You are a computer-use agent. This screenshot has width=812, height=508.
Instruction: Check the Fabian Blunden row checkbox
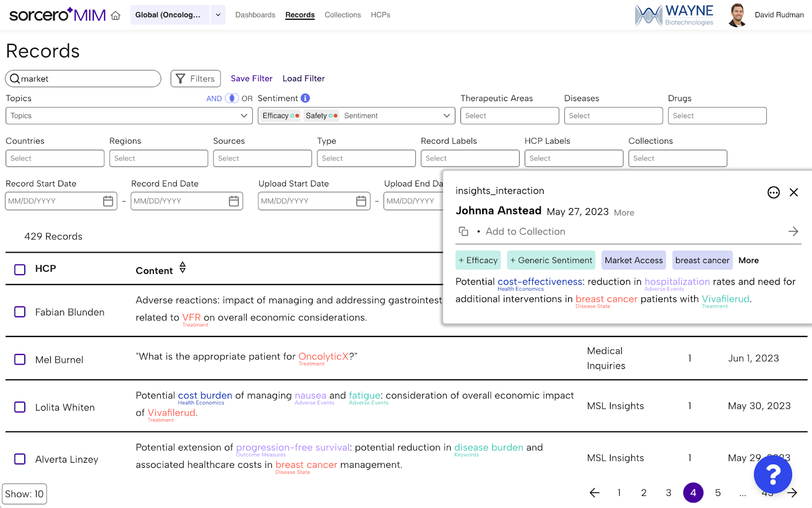20,312
